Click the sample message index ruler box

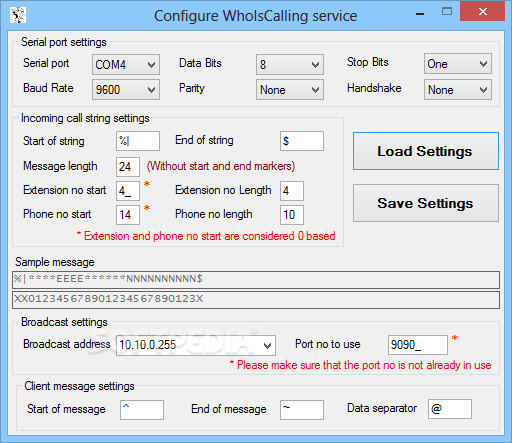click(256, 300)
